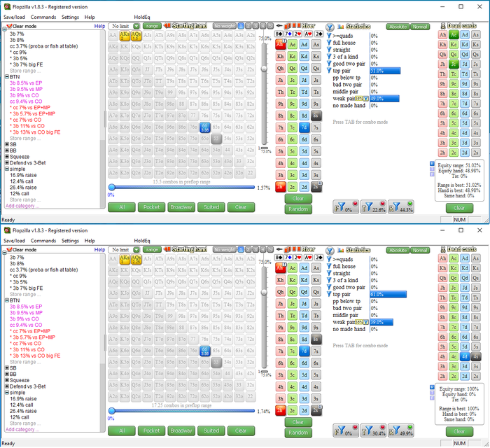Toggle the Absolute button in top window
Viewport: 490px width, 448px height.
click(398, 27)
